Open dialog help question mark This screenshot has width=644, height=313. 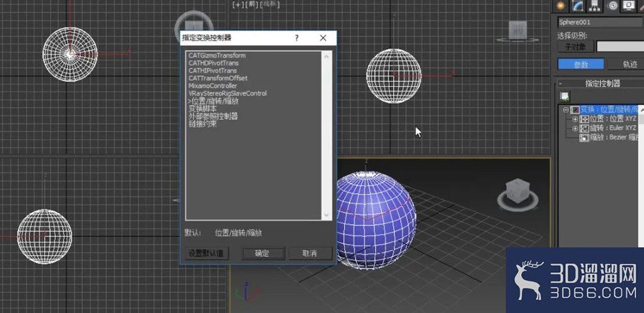297,38
